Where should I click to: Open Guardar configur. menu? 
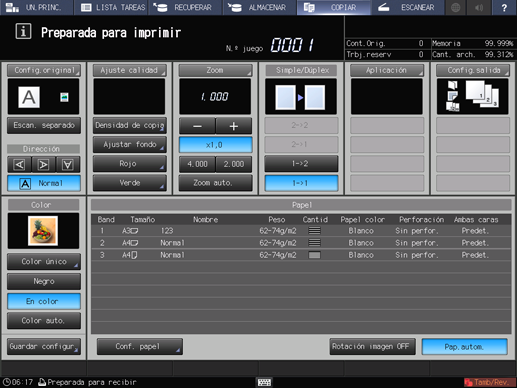point(44,347)
